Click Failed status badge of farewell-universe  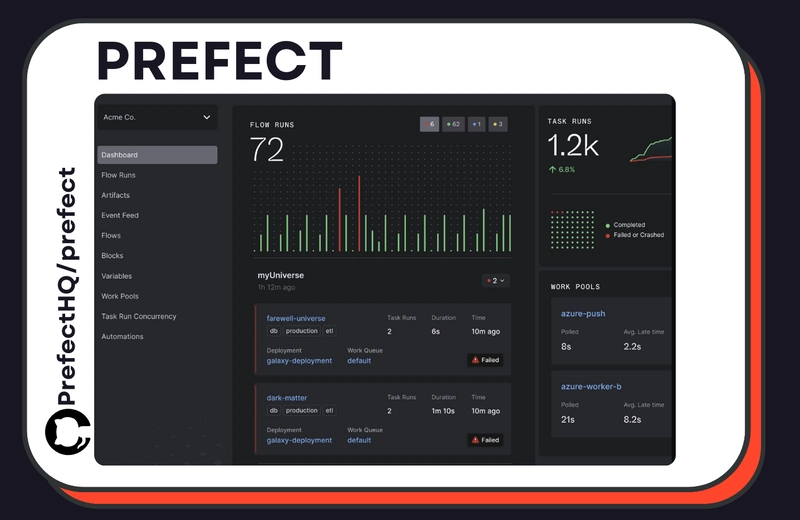tap(485, 360)
